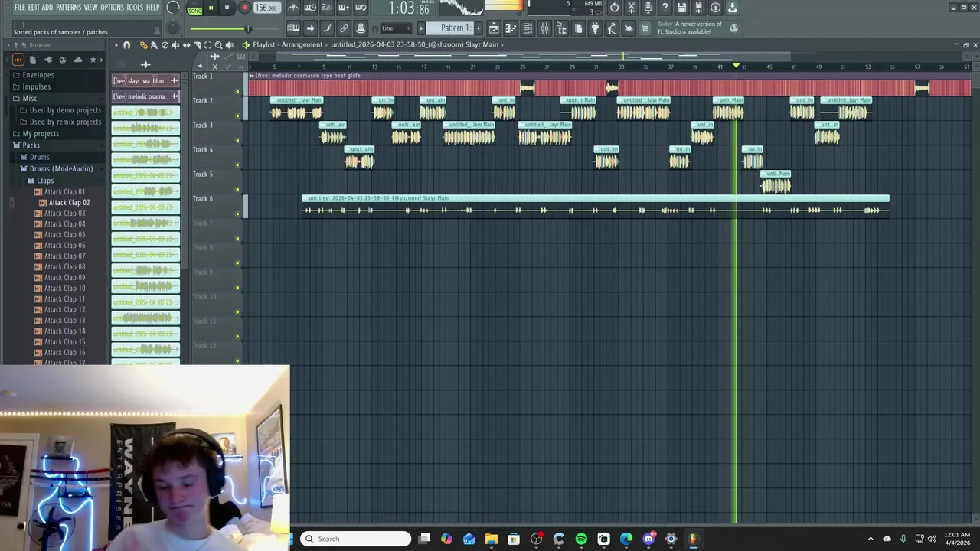
Task: Open the audio editor scissors icon
Action: coord(632,8)
